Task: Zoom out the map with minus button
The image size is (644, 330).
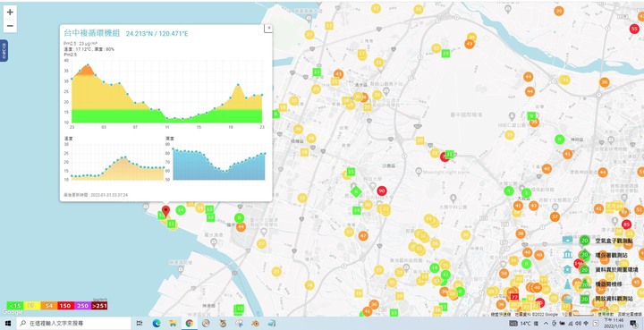Action: pyautogui.click(x=10, y=26)
